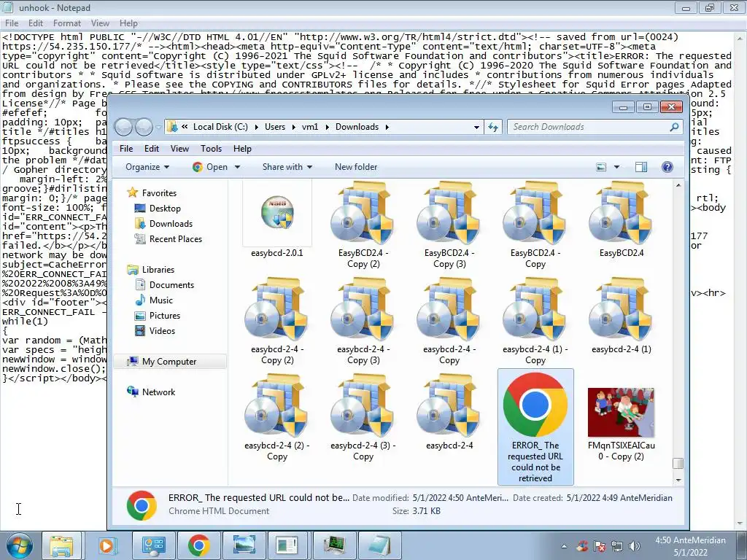
Task: Select Recent Places in Favorites
Action: pyautogui.click(x=175, y=239)
